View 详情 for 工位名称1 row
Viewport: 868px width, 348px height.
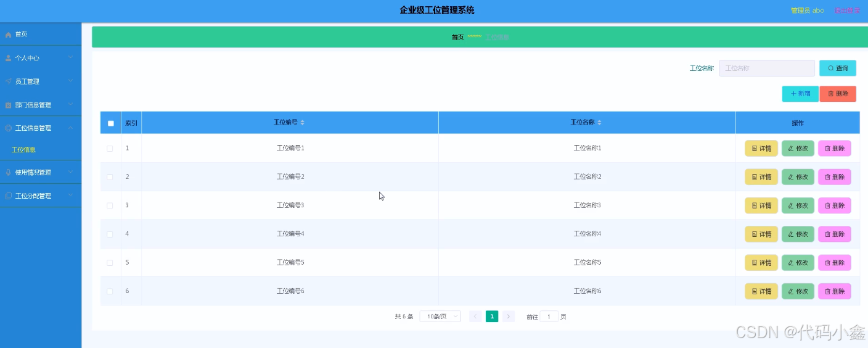(x=761, y=149)
